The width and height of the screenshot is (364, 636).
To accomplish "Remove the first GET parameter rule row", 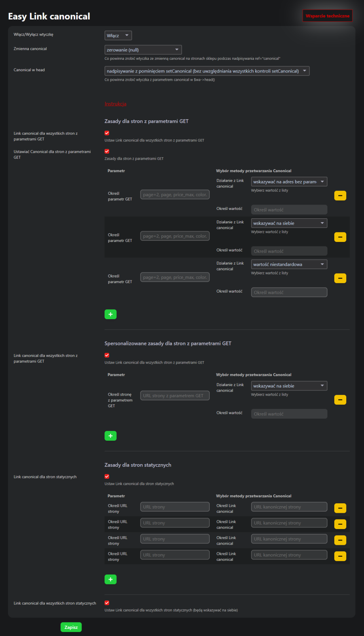I will click(x=340, y=196).
